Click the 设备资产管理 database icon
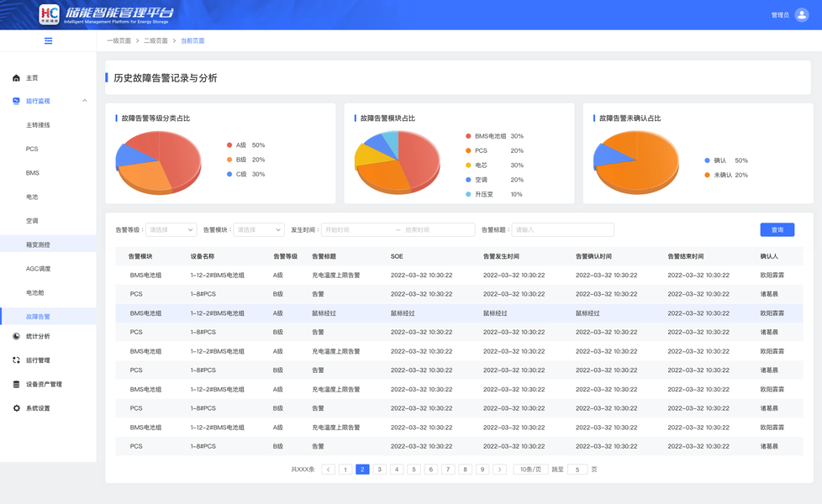 [16, 385]
